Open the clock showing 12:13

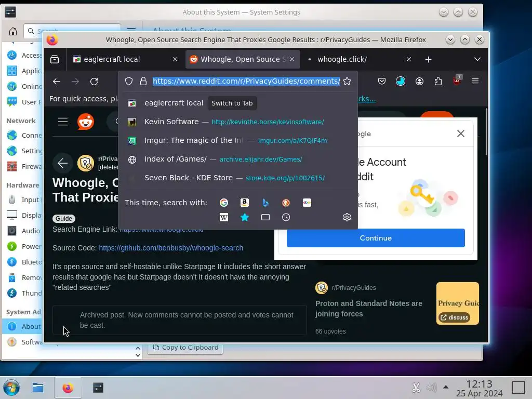(479, 388)
